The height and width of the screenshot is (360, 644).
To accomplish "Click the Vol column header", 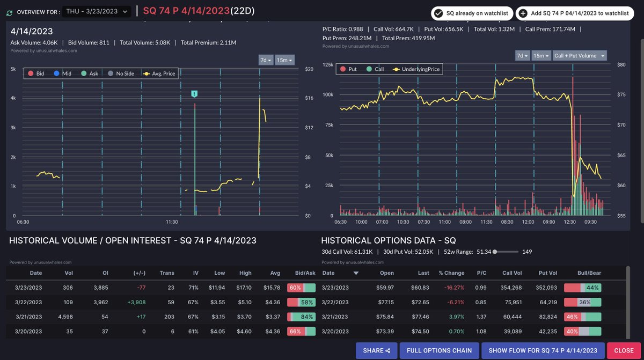I will tap(68, 273).
